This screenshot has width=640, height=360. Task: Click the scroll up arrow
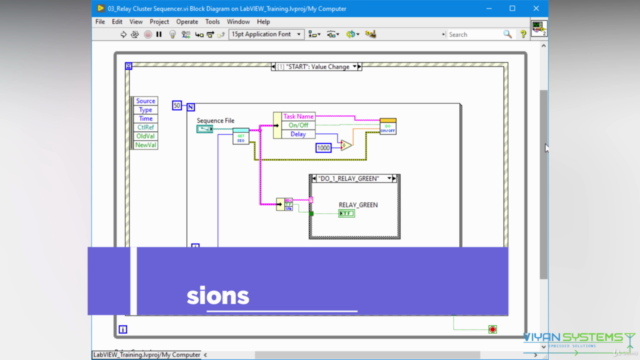pos(543,46)
